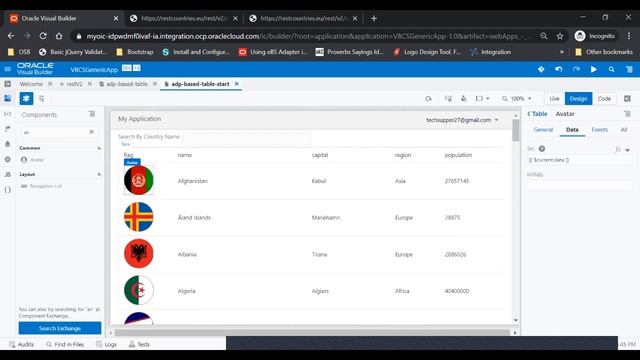Click the Src value field
The height and width of the screenshot is (360, 640).
click(x=580, y=160)
